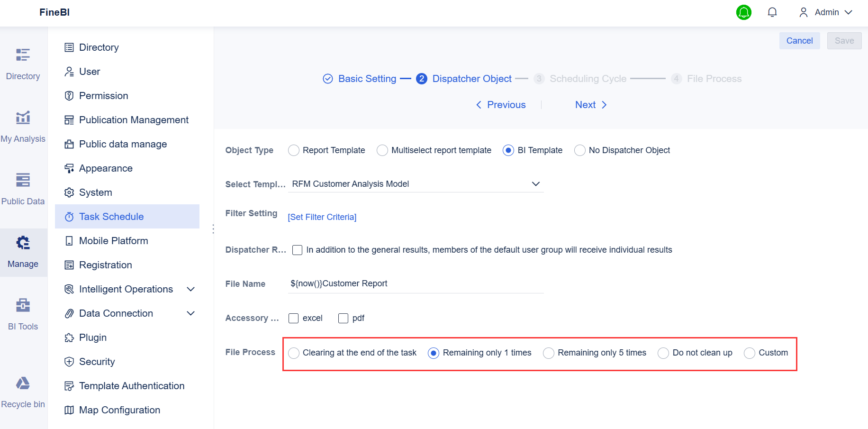Expand the Intelligent Operations menu

pyautogui.click(x=126, y=289)
